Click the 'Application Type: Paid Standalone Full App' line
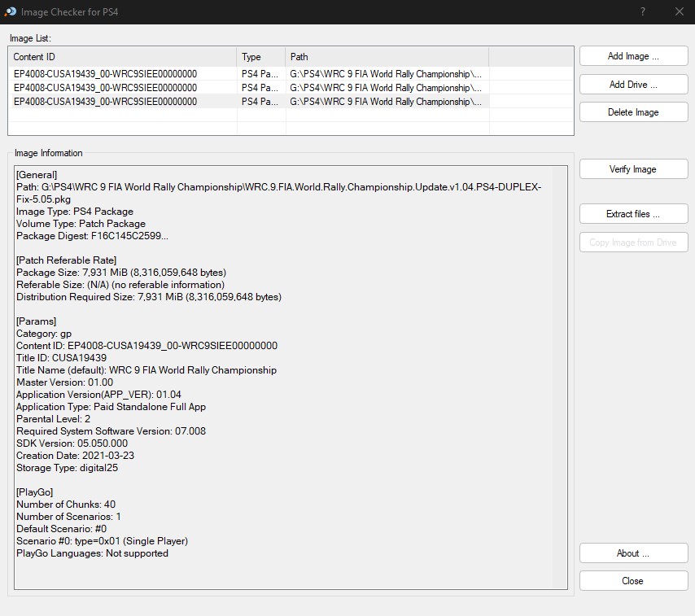This screenshot has width=695, height=616. (x=111, y=407)
